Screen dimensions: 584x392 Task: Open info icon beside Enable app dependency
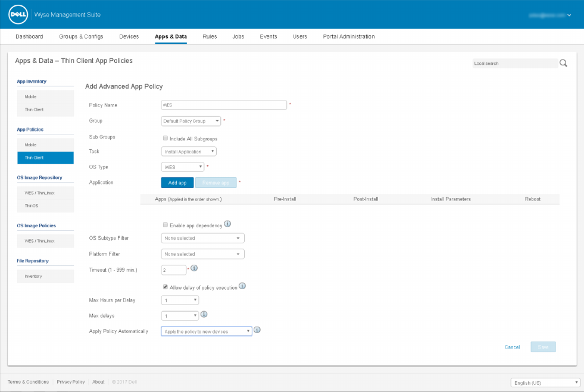coord(227,224)
